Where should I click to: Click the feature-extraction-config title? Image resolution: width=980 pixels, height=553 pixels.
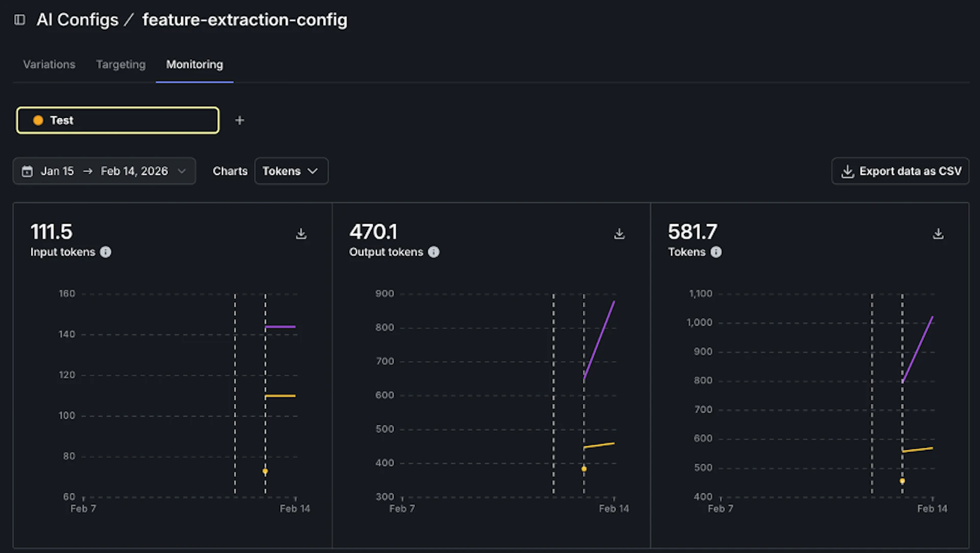point(245,20)
